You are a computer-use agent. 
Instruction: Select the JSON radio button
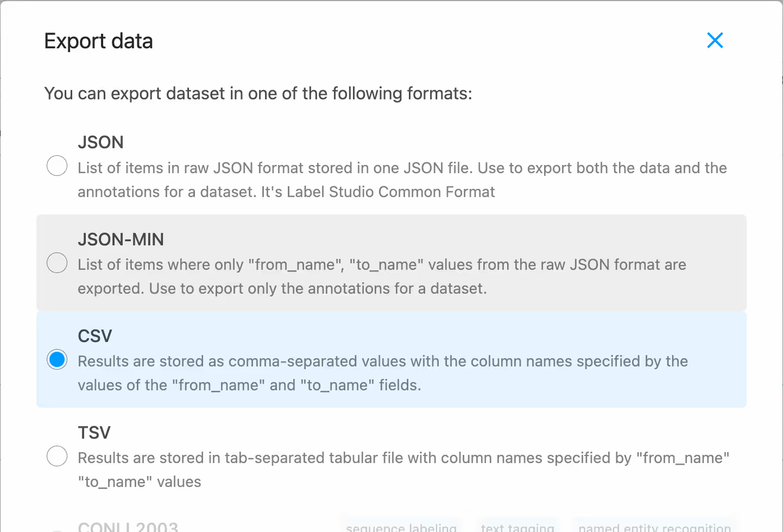point(57,166)
